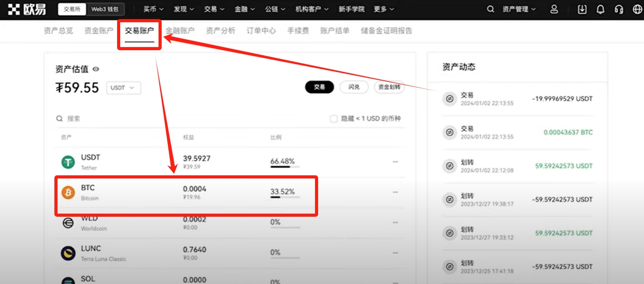Click the 闪兑 button
The image size is (644, 284).
(354, 87)
